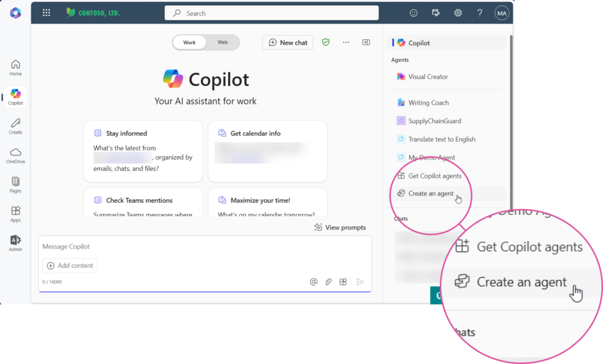Open the app launcher waffle grid
Screen dimensions: 603x364
pos(47,13)
